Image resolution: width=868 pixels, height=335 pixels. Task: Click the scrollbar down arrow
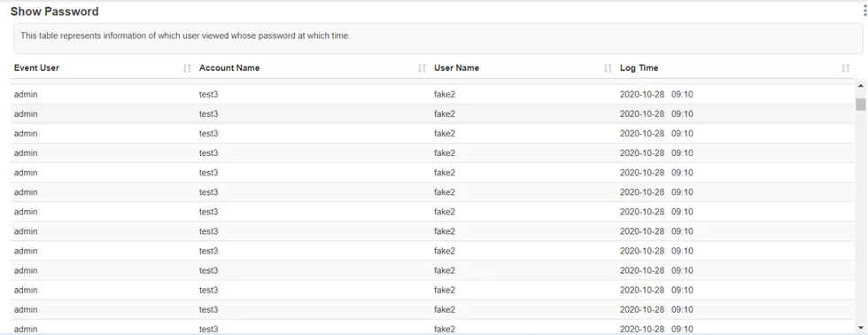pos(860,327)
